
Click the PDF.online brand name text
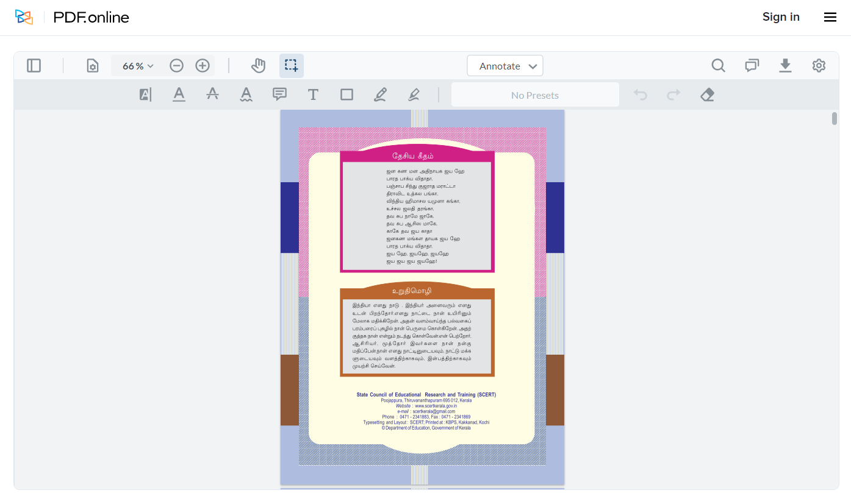coord(92,18)
